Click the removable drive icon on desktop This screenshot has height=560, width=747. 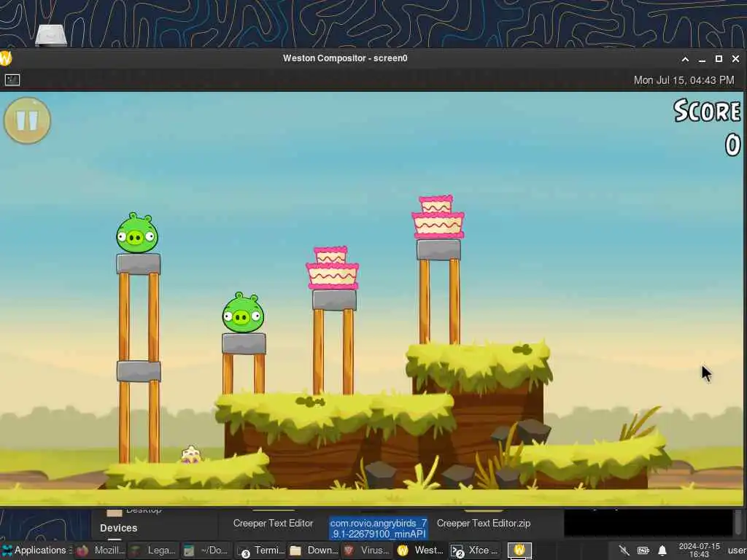(51, 36)
